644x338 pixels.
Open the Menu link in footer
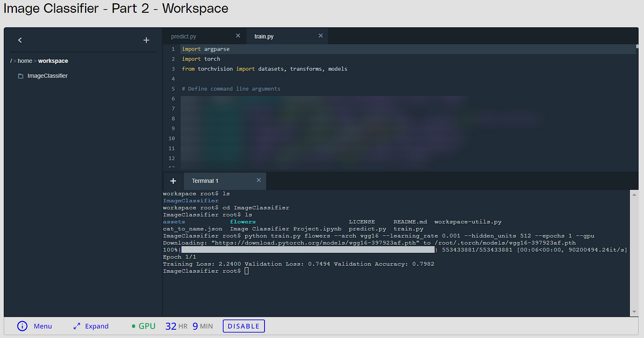43,326
